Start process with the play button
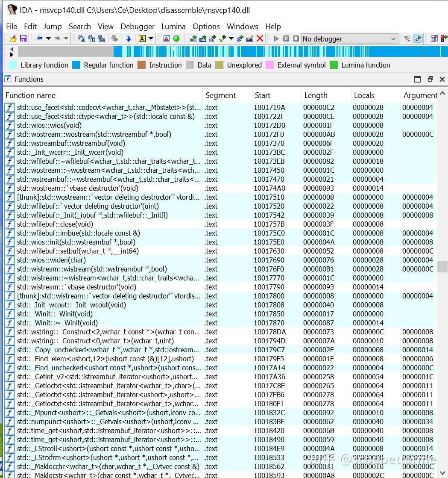Image resolution: width=448 pixels, height=478 pixels. pos(276,39)
